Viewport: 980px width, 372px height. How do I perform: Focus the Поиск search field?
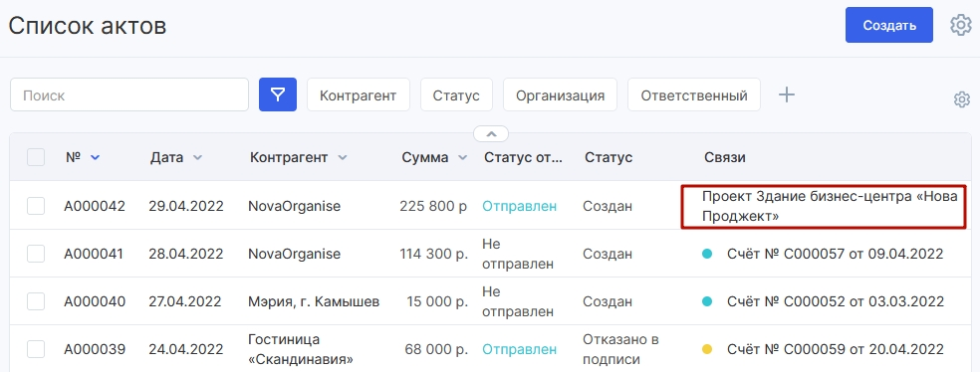[x=129, y=94]
